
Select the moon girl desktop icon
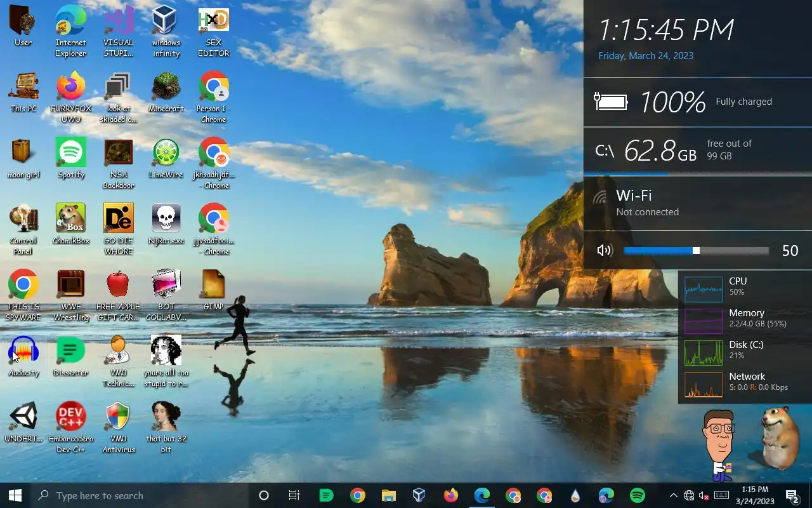coord(23,157)
